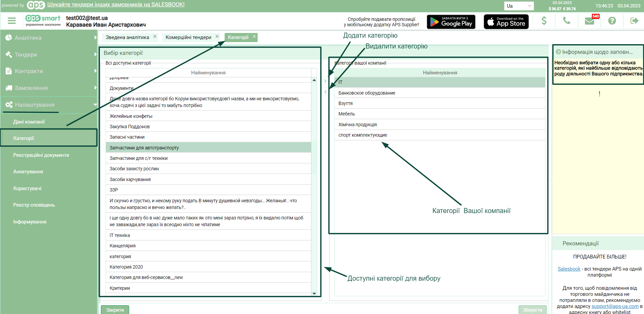Select Запчастини для автотранспорту category
This screenshot has height=314, width=644.
coord(209,148)
